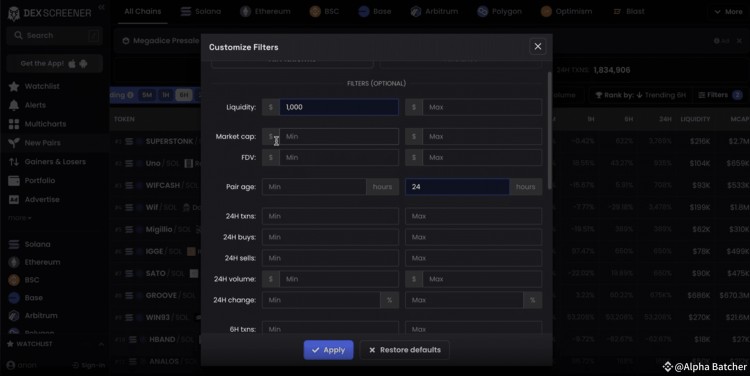The image size is (750, 376).
Task: Click Restore defaults button
Action: (405, 350)
